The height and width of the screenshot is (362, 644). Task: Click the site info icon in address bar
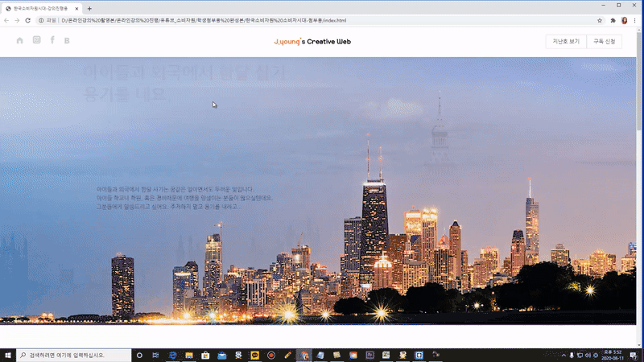41,20
